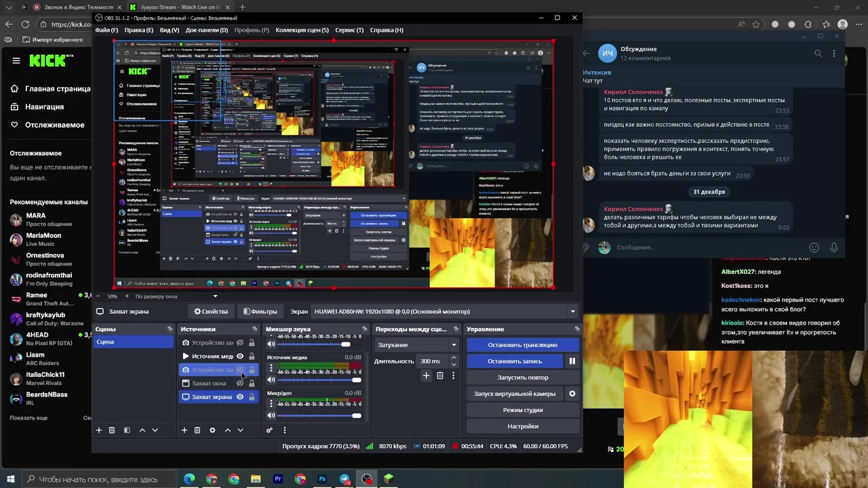This screenshot has width=868, height=488.
Task: Select Сцена in the scenes list
Action: [133, 342]
